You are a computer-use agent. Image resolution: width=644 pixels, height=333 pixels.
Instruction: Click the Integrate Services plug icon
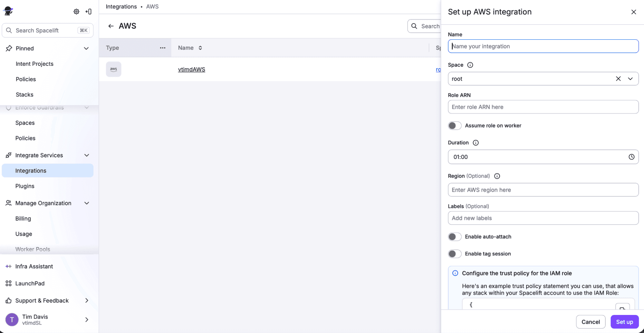(x=8, y=155)
